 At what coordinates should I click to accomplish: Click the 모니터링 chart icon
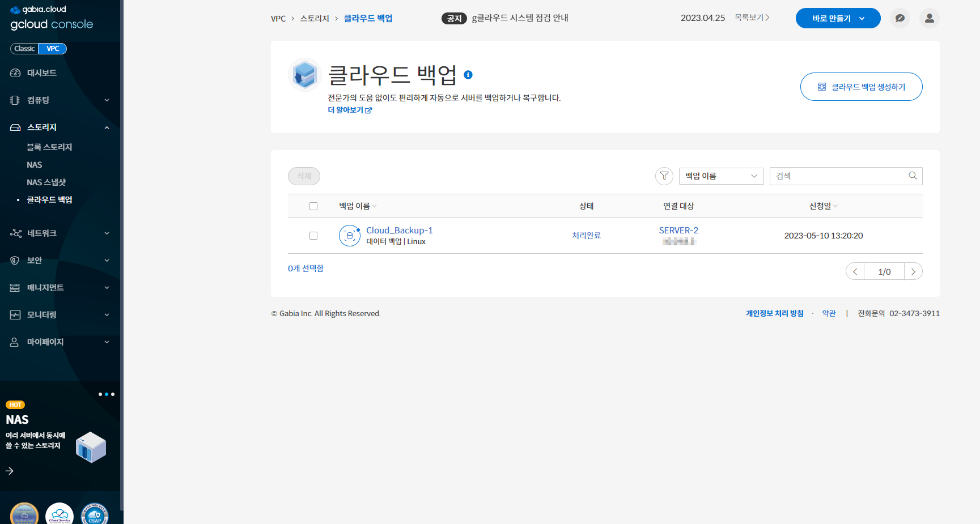15,315
